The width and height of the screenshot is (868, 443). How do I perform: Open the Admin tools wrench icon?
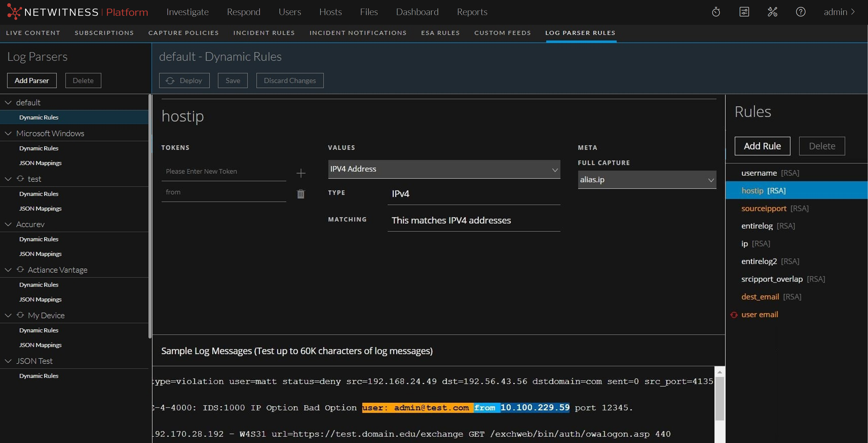(772, 12)
